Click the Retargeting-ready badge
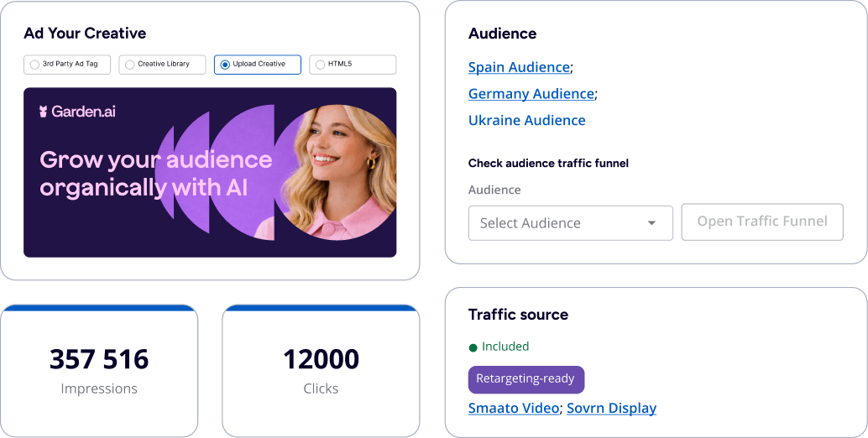 tap(526, 379)
